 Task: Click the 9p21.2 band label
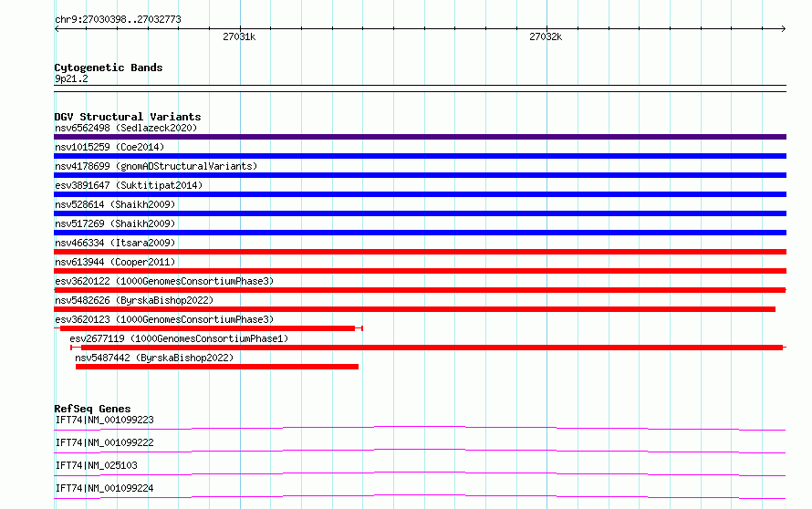[x=71, y=78]
